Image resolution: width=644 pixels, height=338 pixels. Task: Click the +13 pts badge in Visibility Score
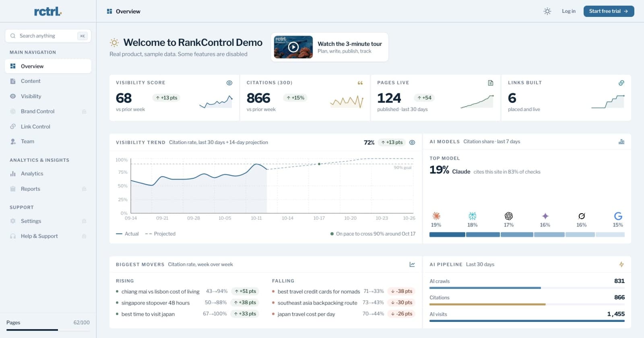pos(166,98)
